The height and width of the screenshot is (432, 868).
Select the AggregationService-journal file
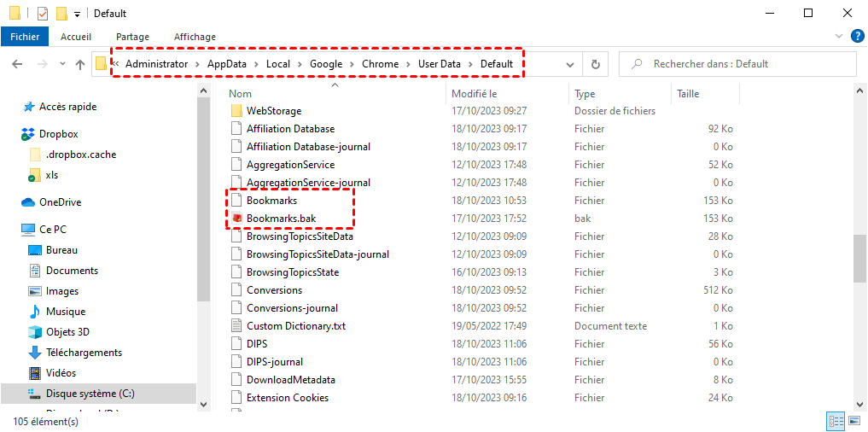pos(308,183)
